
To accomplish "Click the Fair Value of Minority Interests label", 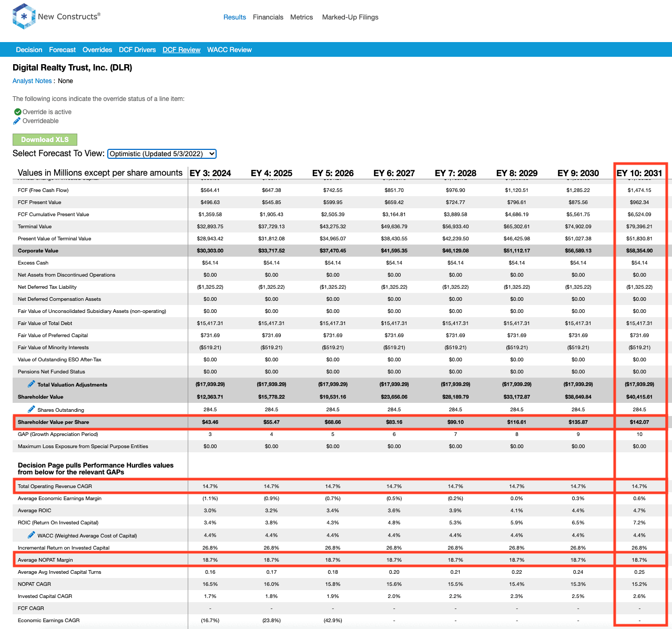I will 53,348.
